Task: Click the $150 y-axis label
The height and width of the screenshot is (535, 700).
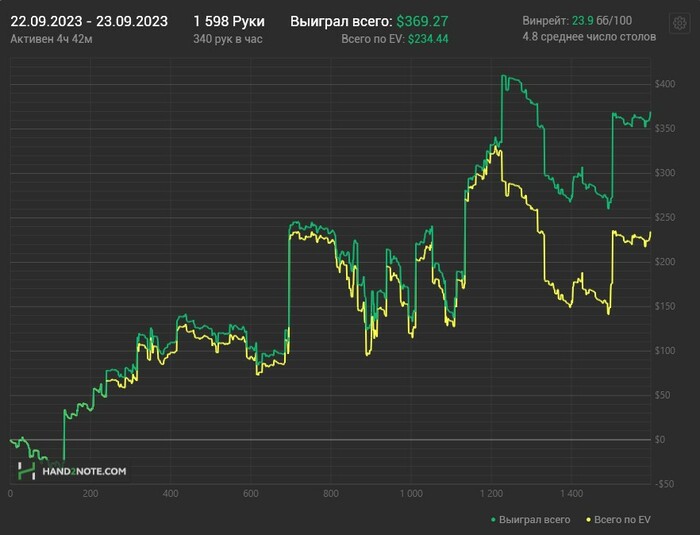Action: pos(665,306)
